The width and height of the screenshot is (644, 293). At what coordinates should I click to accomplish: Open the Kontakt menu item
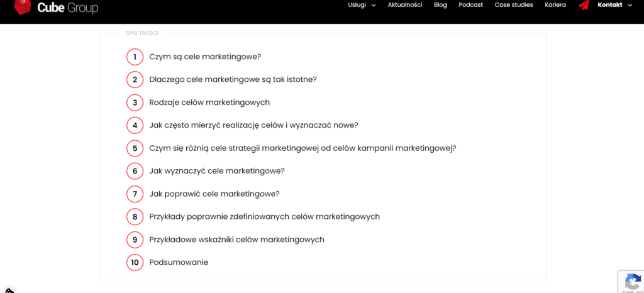(610, 5)
